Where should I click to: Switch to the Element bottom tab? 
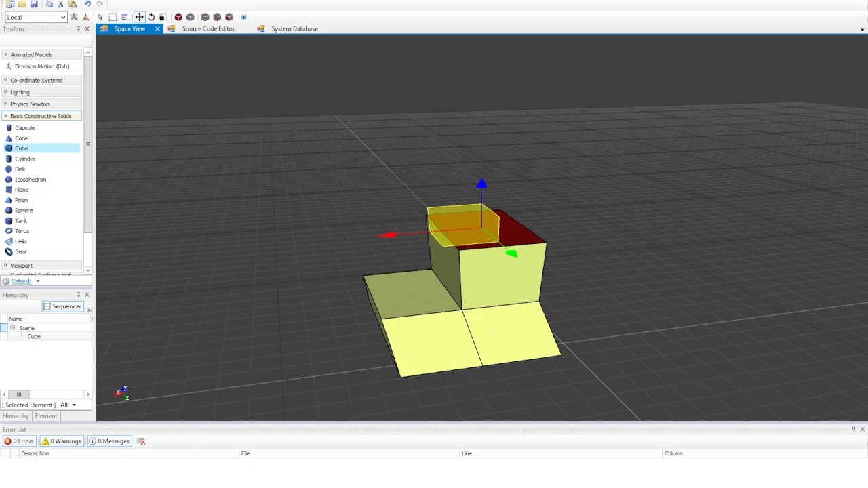tap(46, 415)
